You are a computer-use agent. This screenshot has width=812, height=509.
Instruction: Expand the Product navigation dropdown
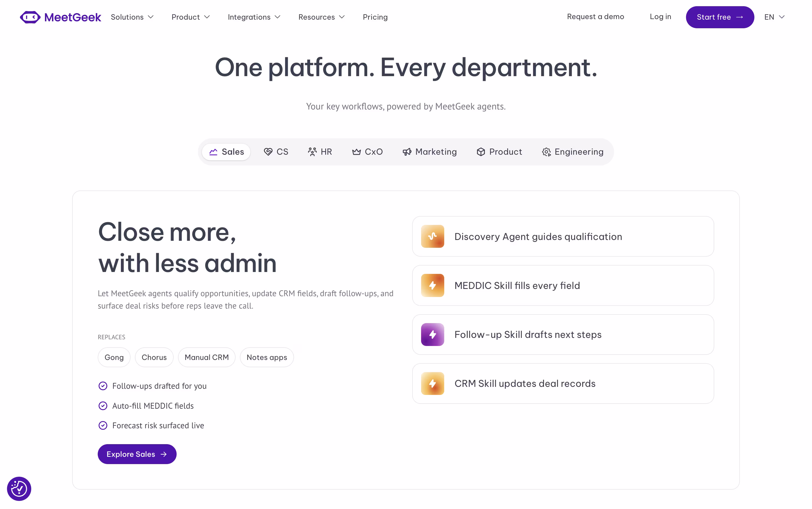191,17
